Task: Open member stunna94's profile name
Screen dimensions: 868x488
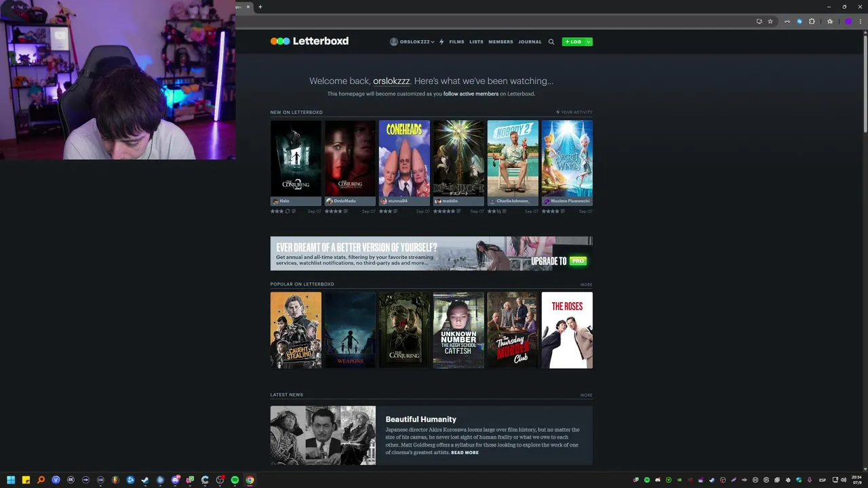Action: (x=397, y=201)
